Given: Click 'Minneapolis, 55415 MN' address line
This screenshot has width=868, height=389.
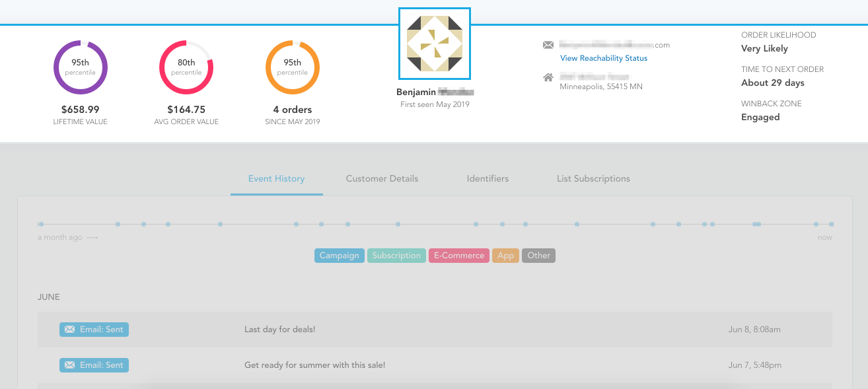Looking at the screenshot, I should point(601,87).
